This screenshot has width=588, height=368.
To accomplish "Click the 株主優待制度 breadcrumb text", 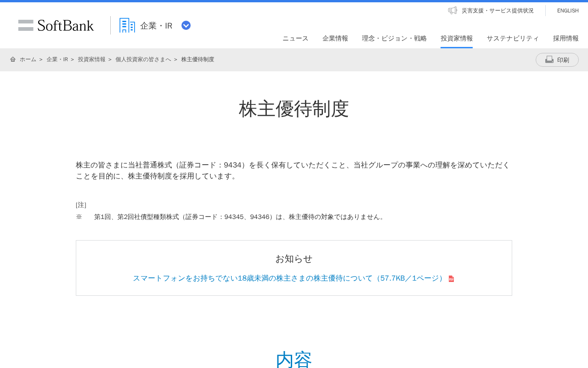I will point(198,59).
